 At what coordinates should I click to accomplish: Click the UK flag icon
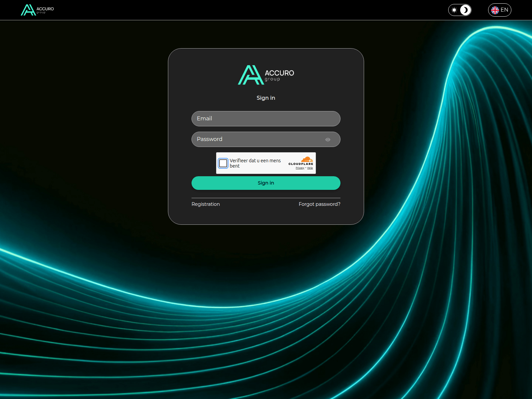495,10
